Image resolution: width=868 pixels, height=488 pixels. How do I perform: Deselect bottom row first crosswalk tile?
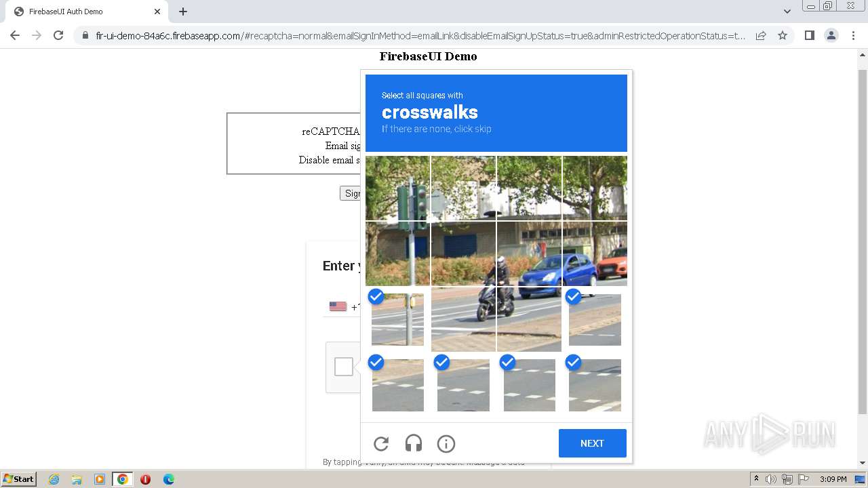pyautogui.click(x=397, y=385)
